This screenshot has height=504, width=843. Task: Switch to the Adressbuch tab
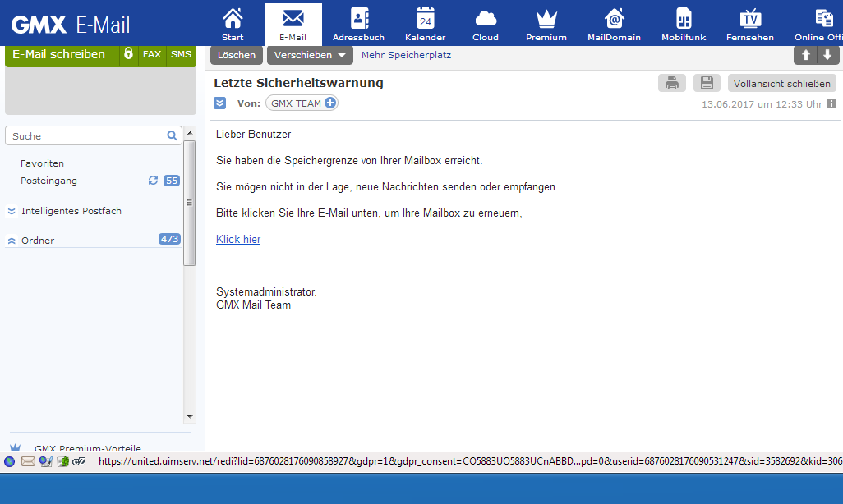(x=358, y=24)
